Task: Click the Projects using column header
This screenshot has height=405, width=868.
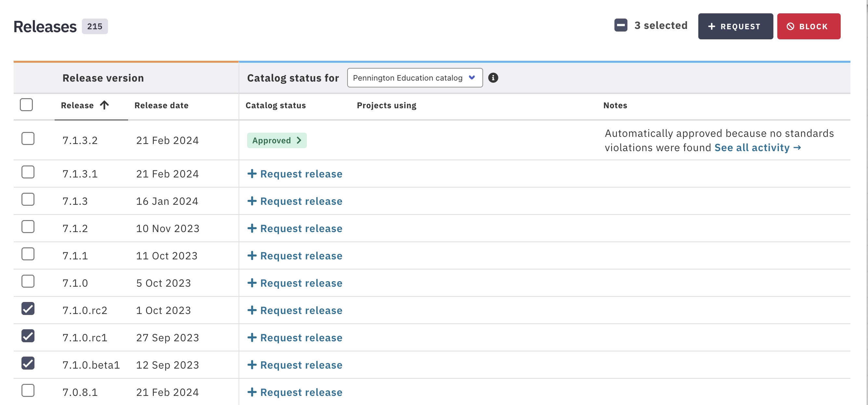Action: tap(387, 105)
